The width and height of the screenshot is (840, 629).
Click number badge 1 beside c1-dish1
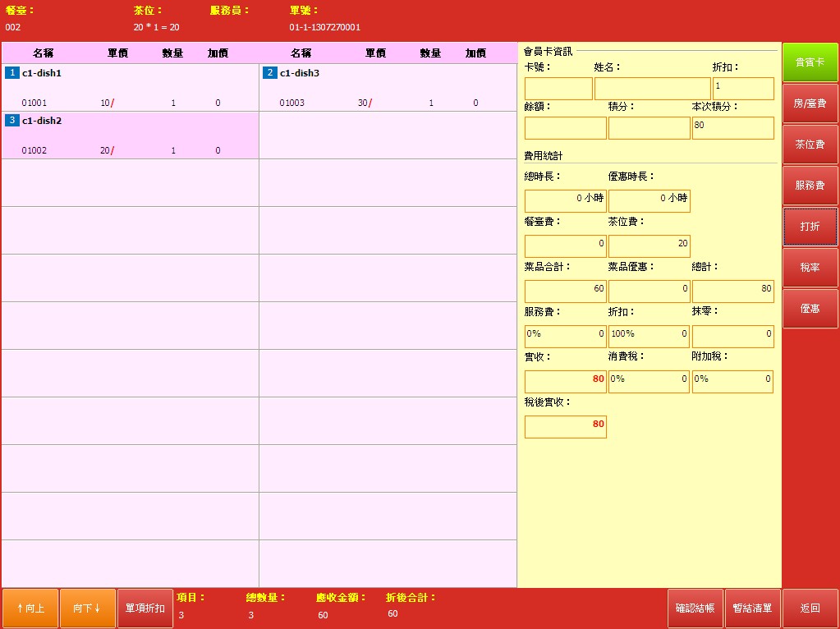pyautogui.click(x=11, y=72)
